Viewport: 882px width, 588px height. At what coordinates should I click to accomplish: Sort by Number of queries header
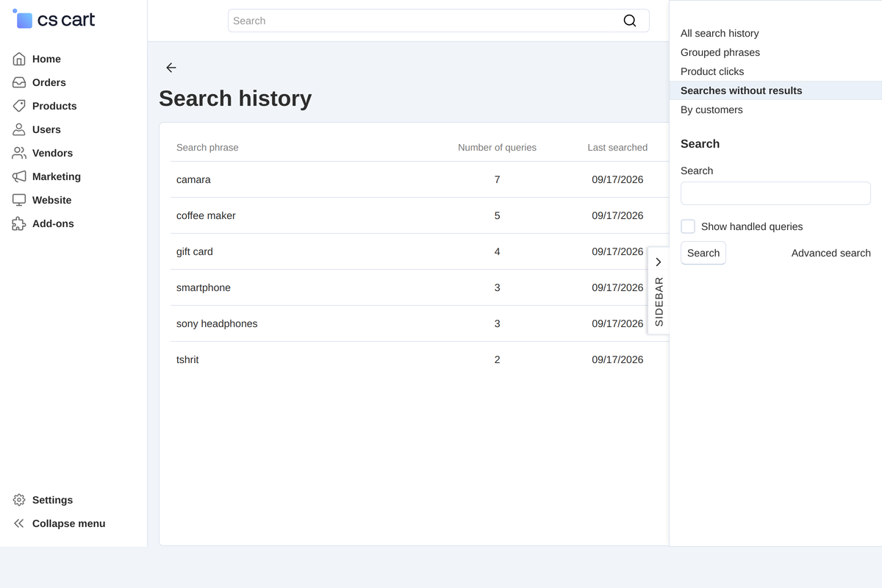point(497,148)
